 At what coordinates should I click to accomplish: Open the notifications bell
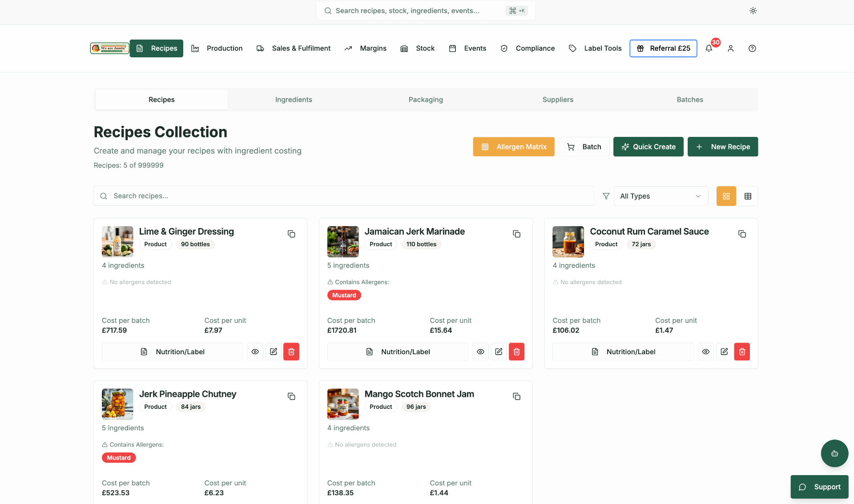[709, 48]
